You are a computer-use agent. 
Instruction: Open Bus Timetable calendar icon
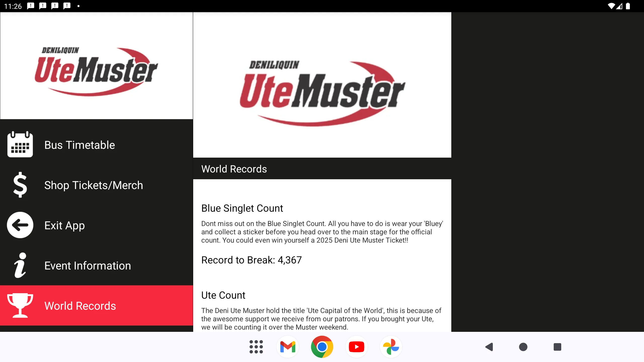click(x=20, y=145)
